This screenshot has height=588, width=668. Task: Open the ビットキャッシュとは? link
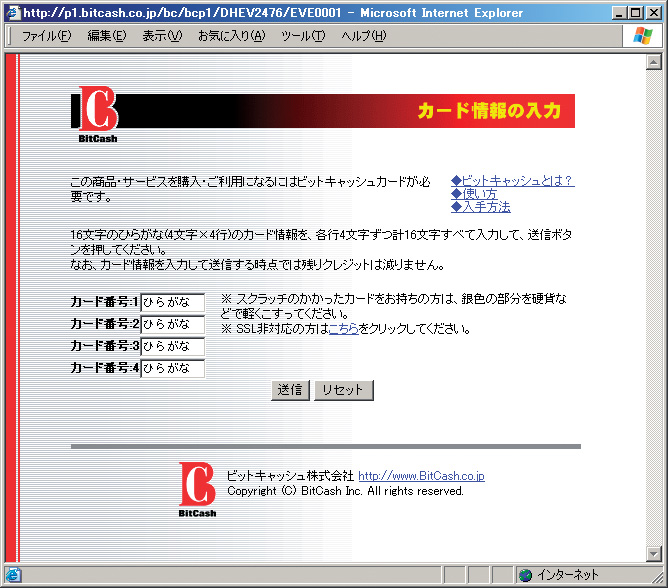(x=513, y=181)
